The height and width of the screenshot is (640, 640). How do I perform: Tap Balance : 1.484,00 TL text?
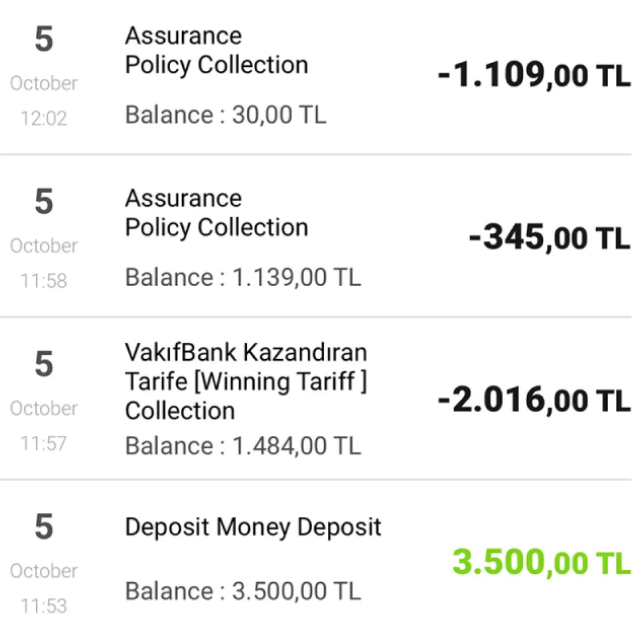point(243,445)
